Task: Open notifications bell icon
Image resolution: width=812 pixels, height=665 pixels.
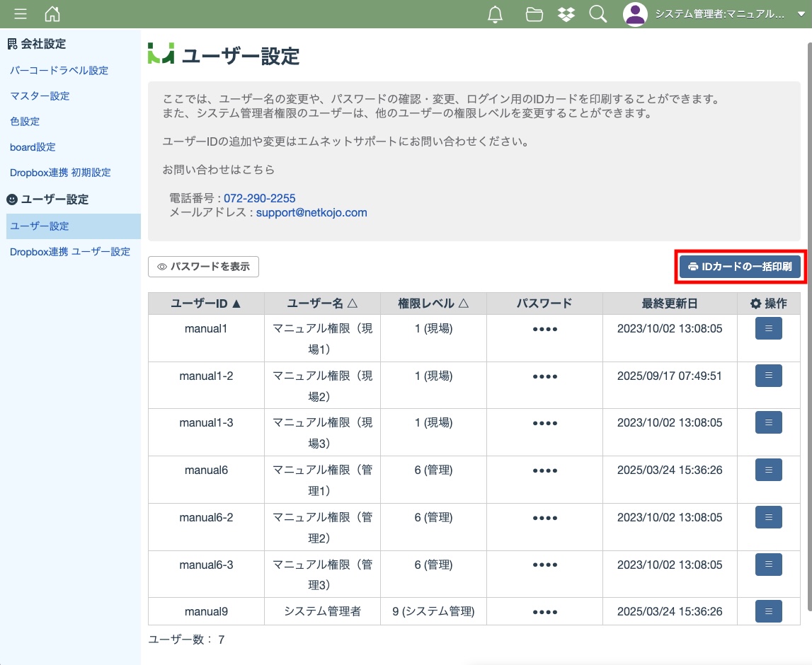Action: coord(496,14)
